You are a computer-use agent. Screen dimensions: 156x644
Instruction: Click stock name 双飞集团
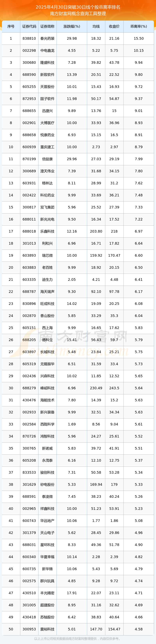(47, 207)
